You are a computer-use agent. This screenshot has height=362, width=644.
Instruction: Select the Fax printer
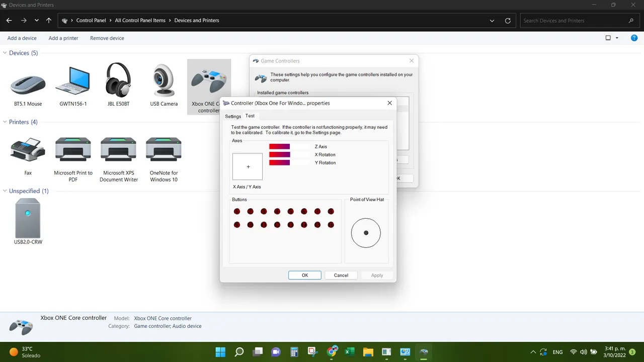point(28,156)
